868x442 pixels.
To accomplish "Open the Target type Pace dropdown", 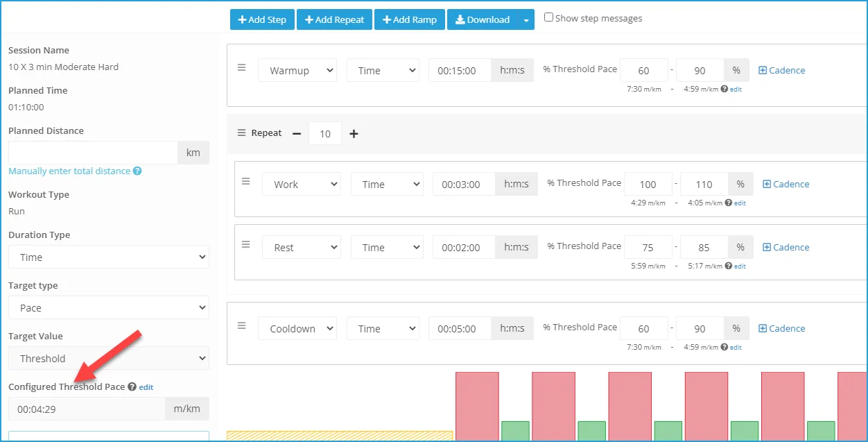I will tap(109, 307).
